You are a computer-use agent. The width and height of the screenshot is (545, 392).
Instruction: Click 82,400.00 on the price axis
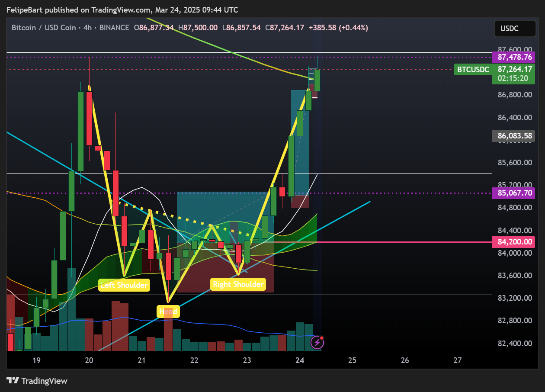[x=515, y=344]
